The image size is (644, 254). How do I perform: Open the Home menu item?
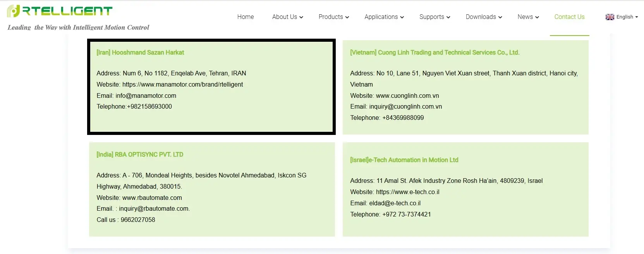click(x=246, y=17)
